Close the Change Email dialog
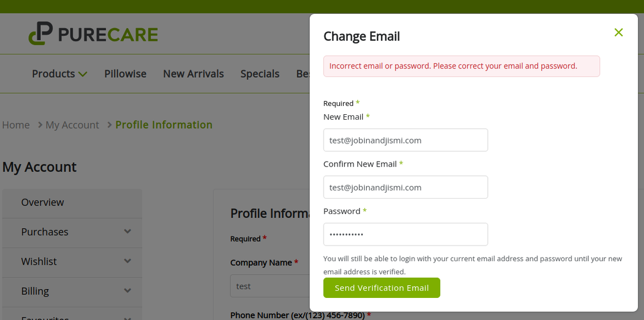The image size is (644, 320). (x=619, y=33)
